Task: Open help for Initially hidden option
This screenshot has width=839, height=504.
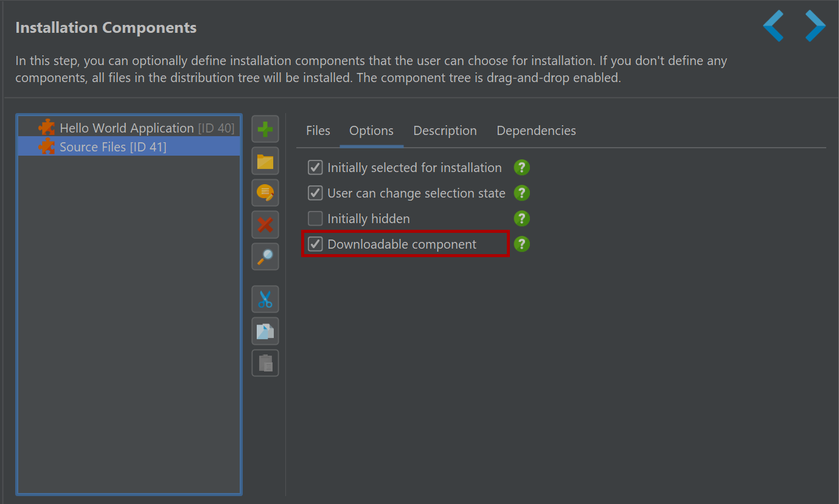Action: pyautogui.click(x=521, y=218)
